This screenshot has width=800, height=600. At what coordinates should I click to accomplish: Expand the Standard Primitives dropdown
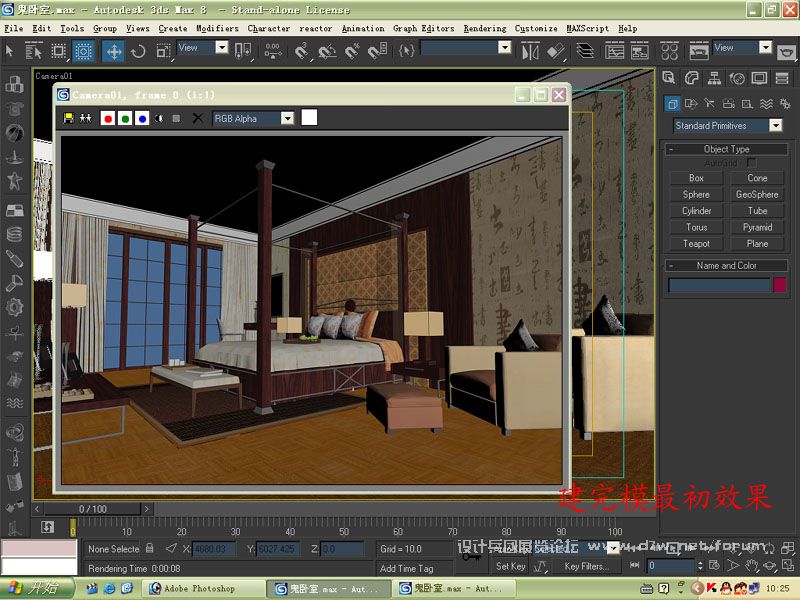(774, 126)
